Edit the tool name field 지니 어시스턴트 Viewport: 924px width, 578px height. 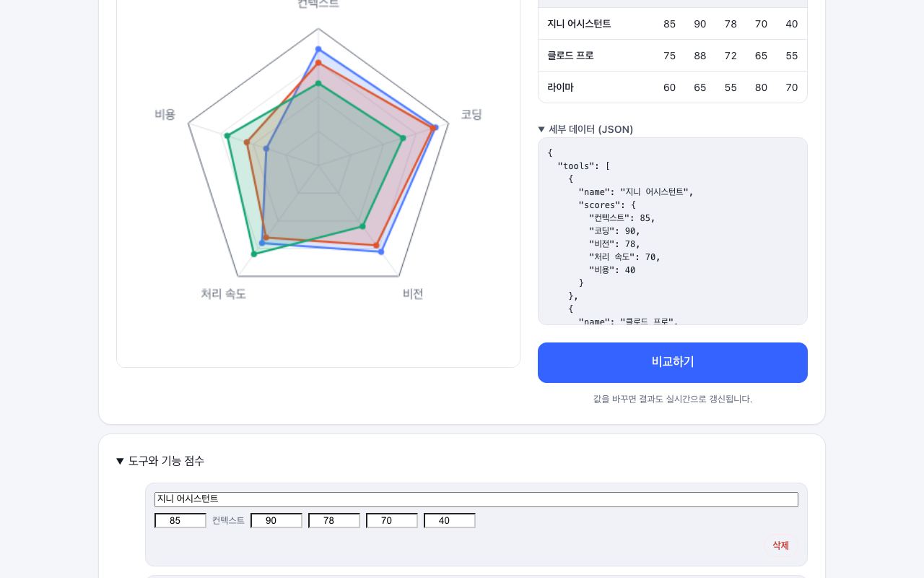[476, 499]
